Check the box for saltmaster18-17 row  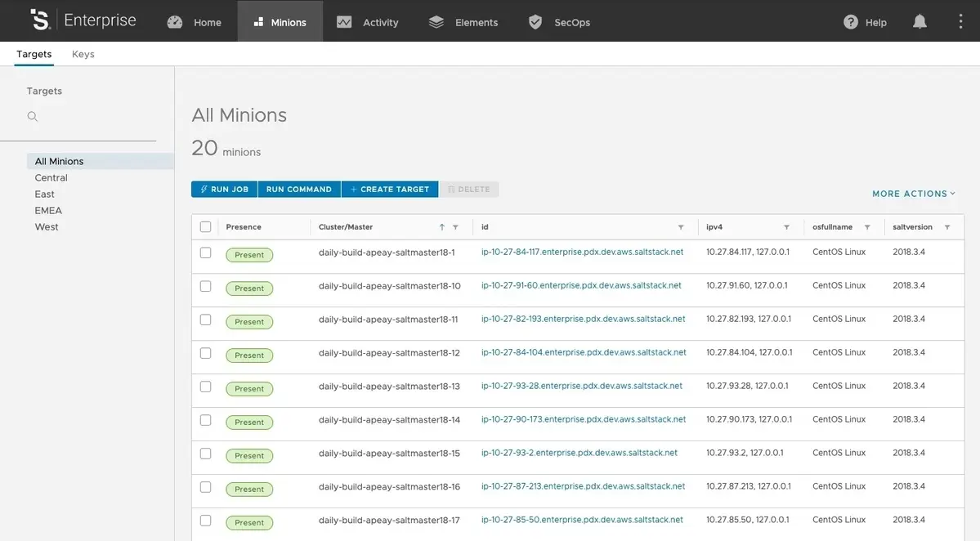coord(206,521)
